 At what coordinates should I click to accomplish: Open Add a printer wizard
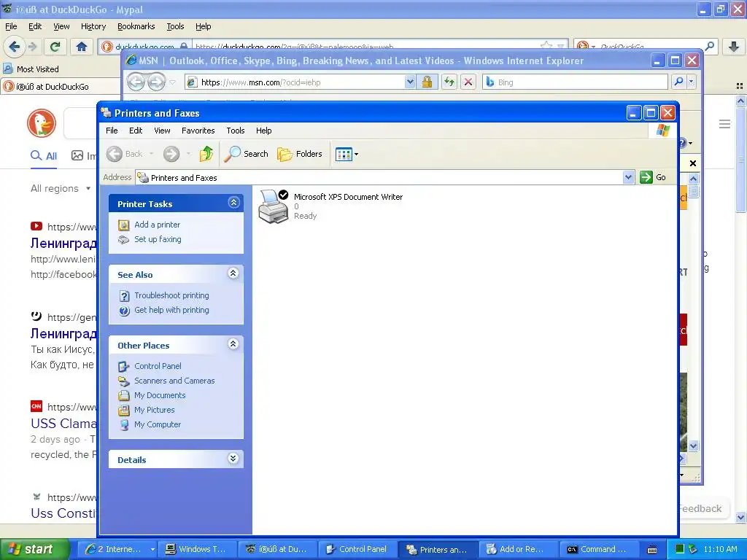pos(157,225)
